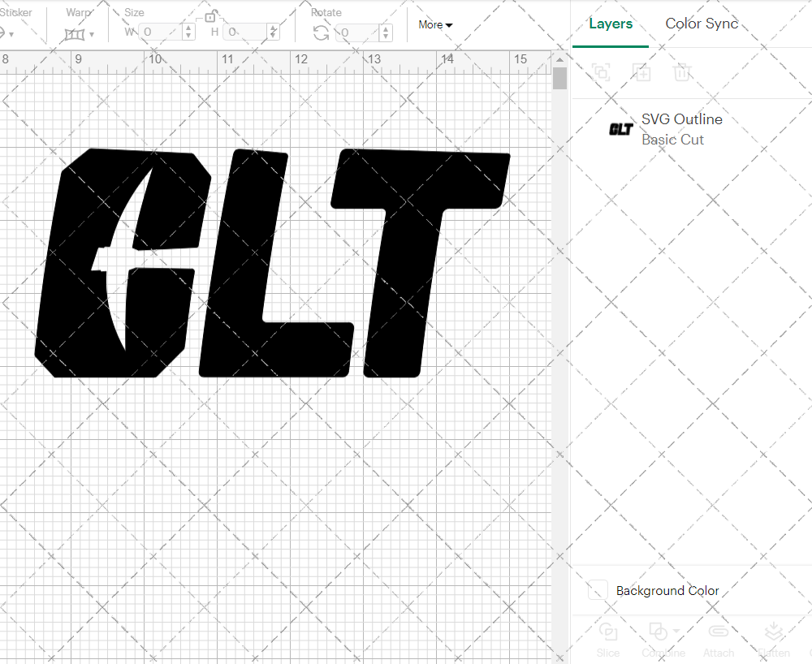Click the Rotate circular arrow icon
The width and height of the screenshot is (812, 664).
[321, 32]
